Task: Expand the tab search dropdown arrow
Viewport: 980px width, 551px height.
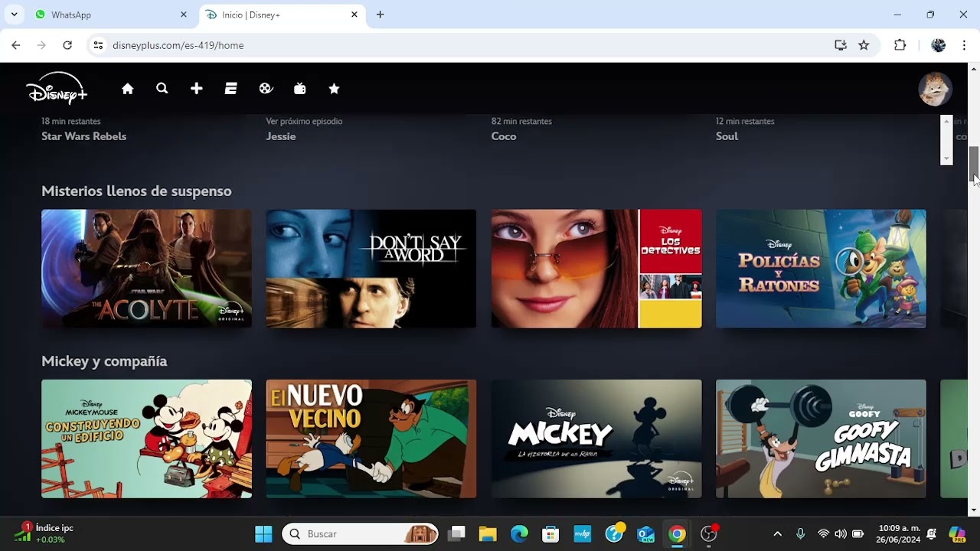Action: coord(14,15)
